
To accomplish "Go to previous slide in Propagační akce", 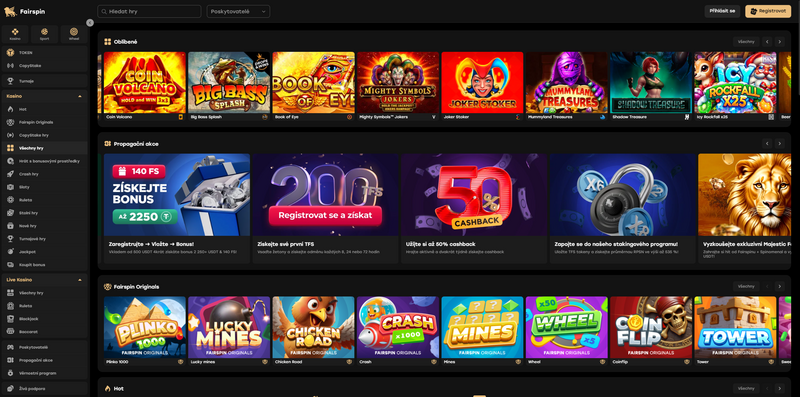I will [x=767, y=144].
